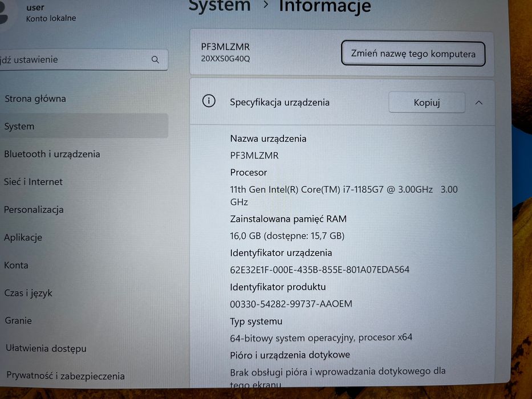Viewport: 532px width, 399px height.
Task: Click the Typ systemu label
Action: pos(256,321)
